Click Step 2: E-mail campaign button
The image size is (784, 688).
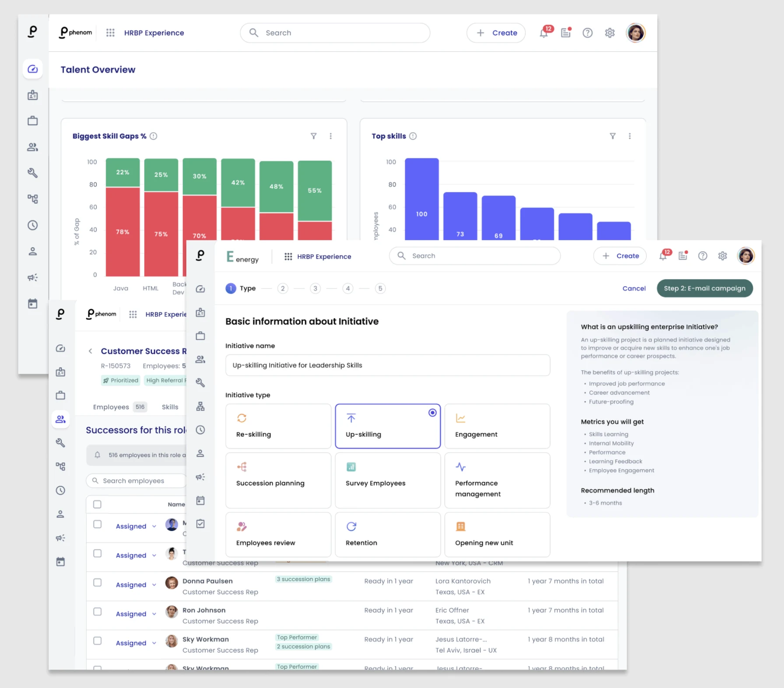point(704,288)
